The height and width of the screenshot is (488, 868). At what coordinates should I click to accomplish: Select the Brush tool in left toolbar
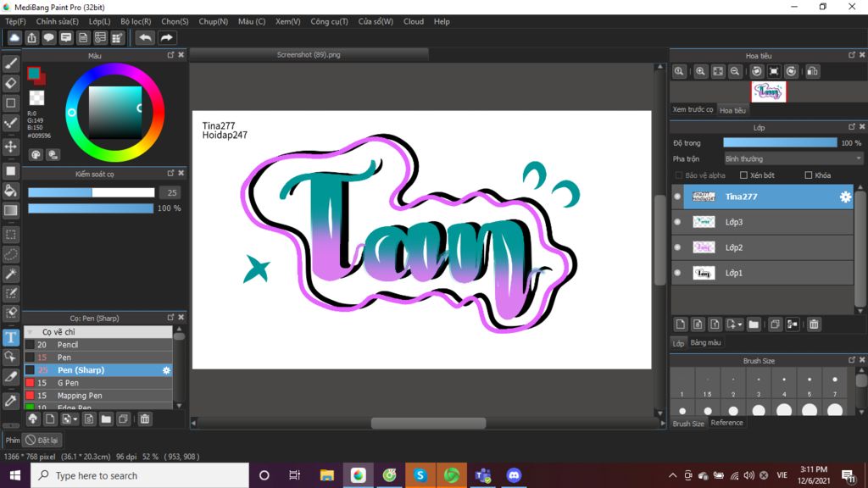(x=10, y=64)
